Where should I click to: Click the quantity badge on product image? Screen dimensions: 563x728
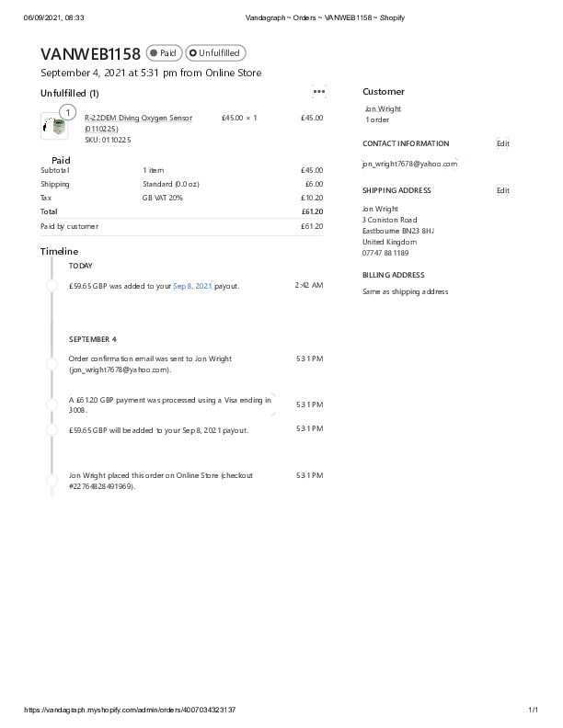tap(66, 113)
